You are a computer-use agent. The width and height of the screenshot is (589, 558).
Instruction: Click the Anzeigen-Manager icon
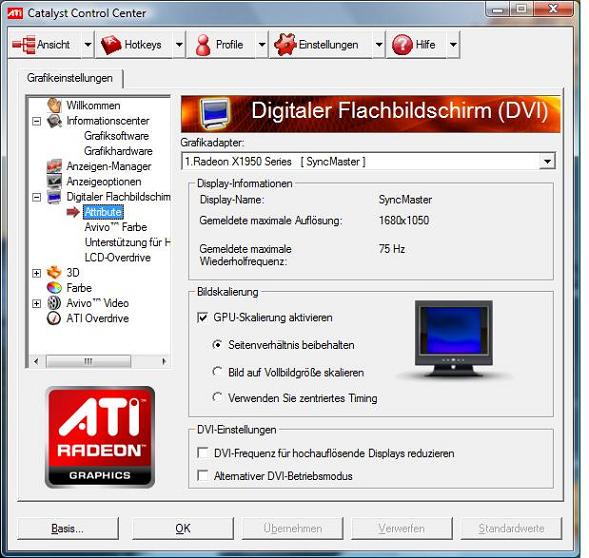[54, 166]
